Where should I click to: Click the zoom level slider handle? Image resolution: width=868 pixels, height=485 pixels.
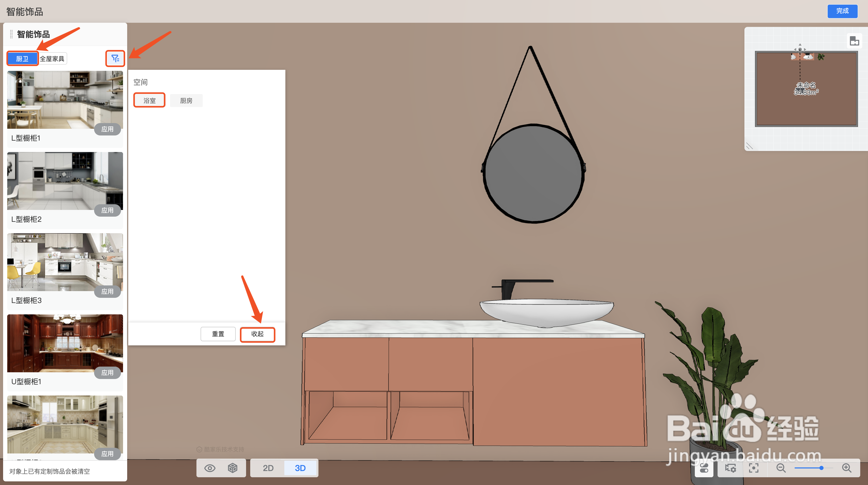[x=821, y=468]
